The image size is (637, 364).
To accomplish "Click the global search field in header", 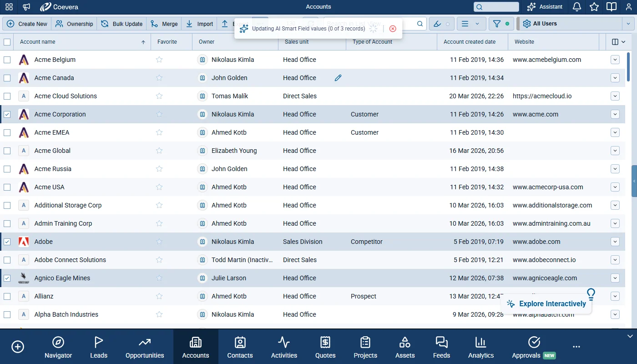I will 496,7.
